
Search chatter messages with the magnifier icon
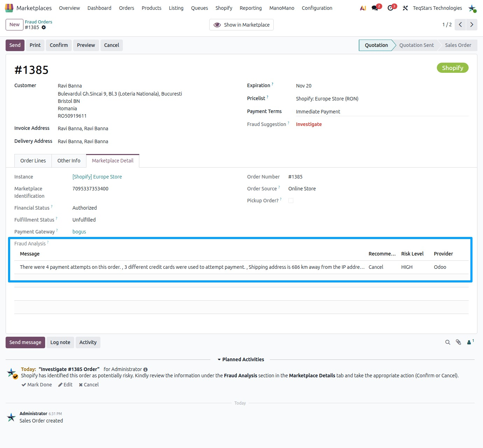[x=448, y=342]
